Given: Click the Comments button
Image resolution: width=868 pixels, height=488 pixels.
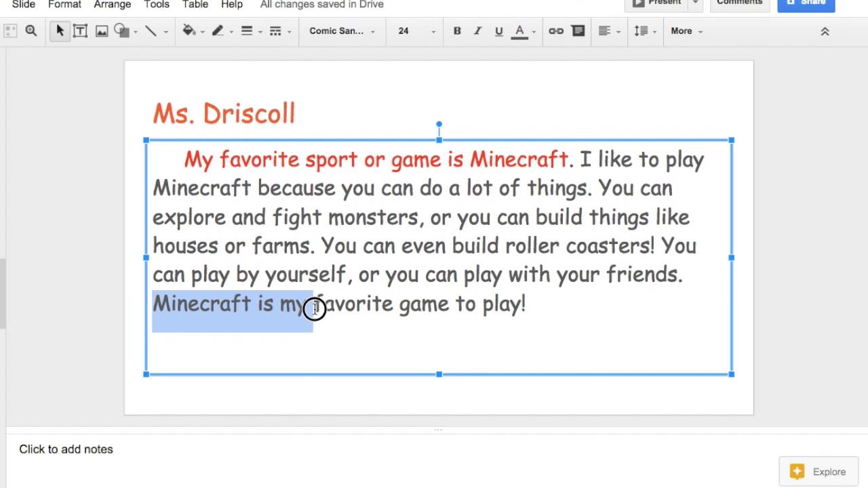Looking at the screenshot, I should tap(739, 3).
